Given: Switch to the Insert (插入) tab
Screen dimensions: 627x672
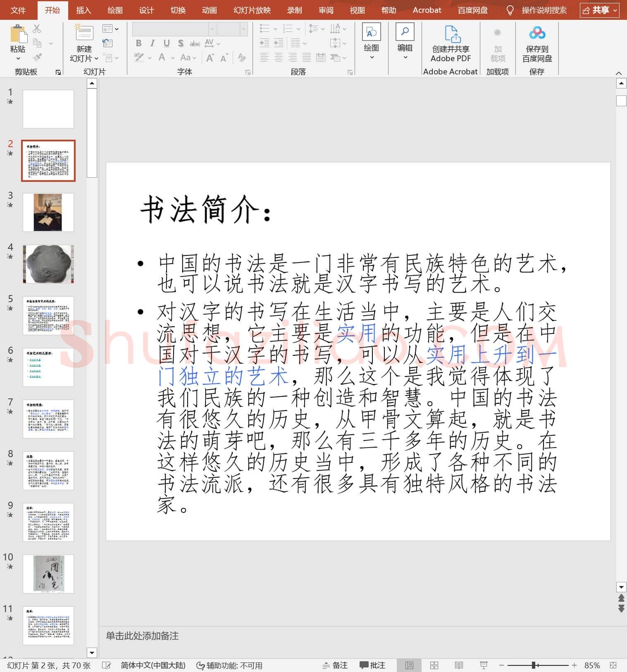Looking at the screenshot, I should click(83, 10).
